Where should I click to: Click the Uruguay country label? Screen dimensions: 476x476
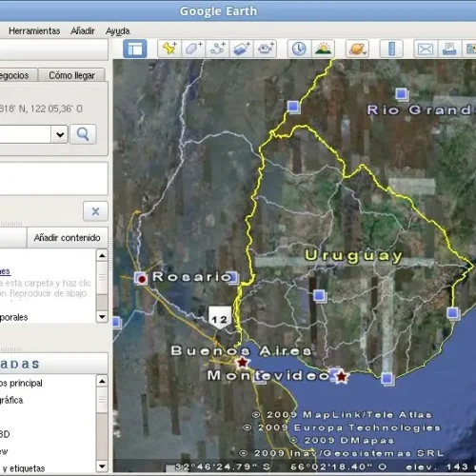tap(353, 256)
